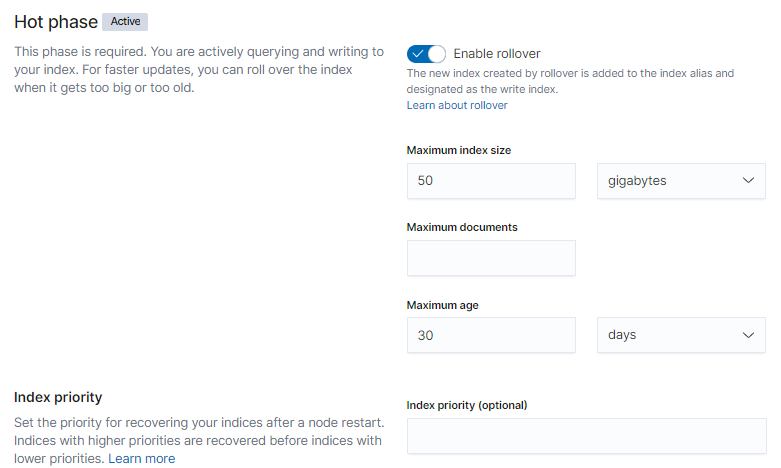Open the gigabytes unit dropdown
The image size is (781, 468).
click(680, 181)
